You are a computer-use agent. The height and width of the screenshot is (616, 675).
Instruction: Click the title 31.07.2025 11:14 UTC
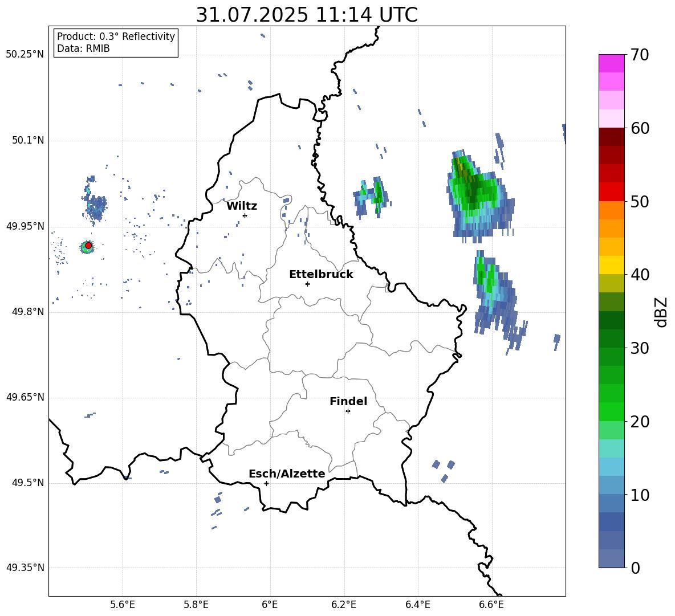[x=307, y=15]
